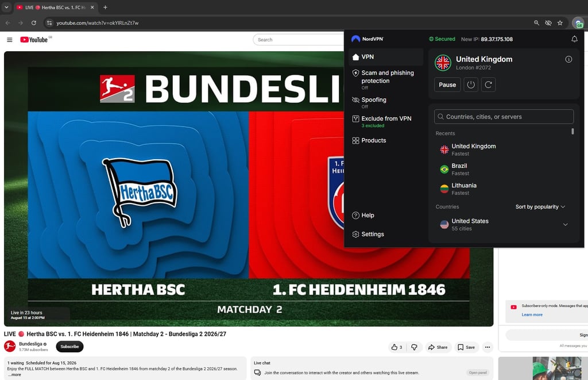The height and width of the screenshot is (380, 588).
Task: Open Exclude from VPN settings
Action: point(385,121)
